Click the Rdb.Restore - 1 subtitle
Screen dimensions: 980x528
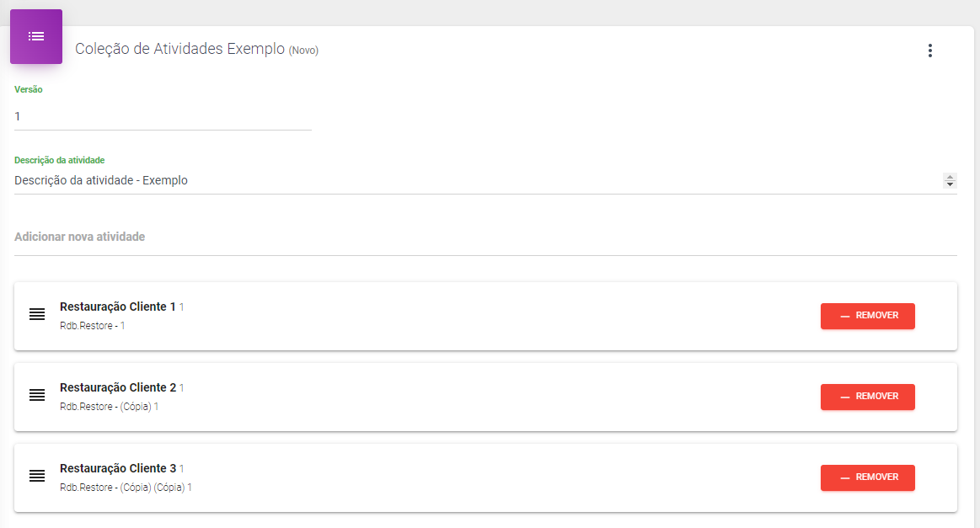(x=92, y=325)
